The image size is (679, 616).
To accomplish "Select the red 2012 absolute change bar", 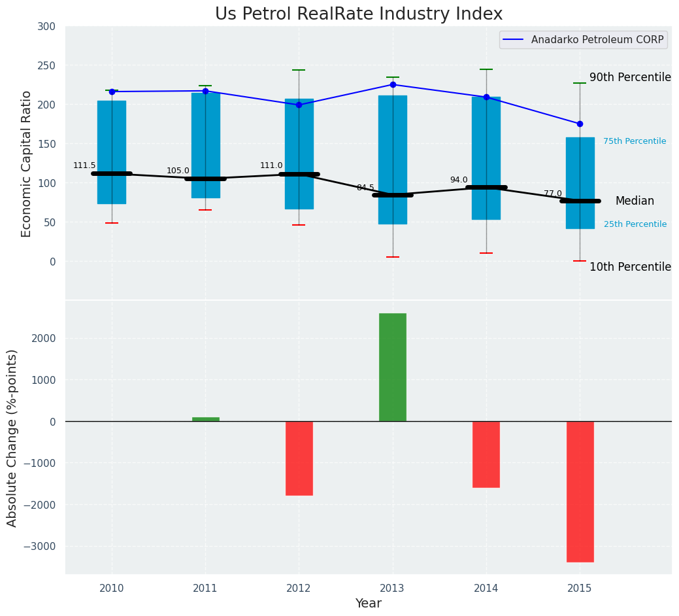I will tap(299, 458).
